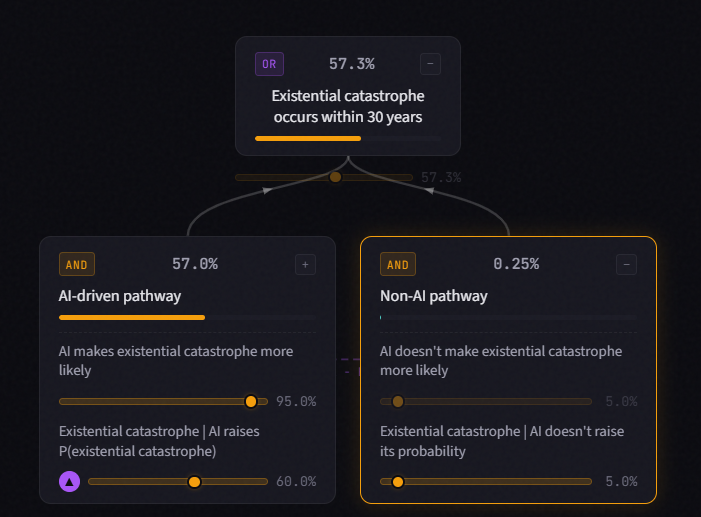Select the Non-AI pathway title
The width and height of the screenshot is (701, 517).
point(434,296)
